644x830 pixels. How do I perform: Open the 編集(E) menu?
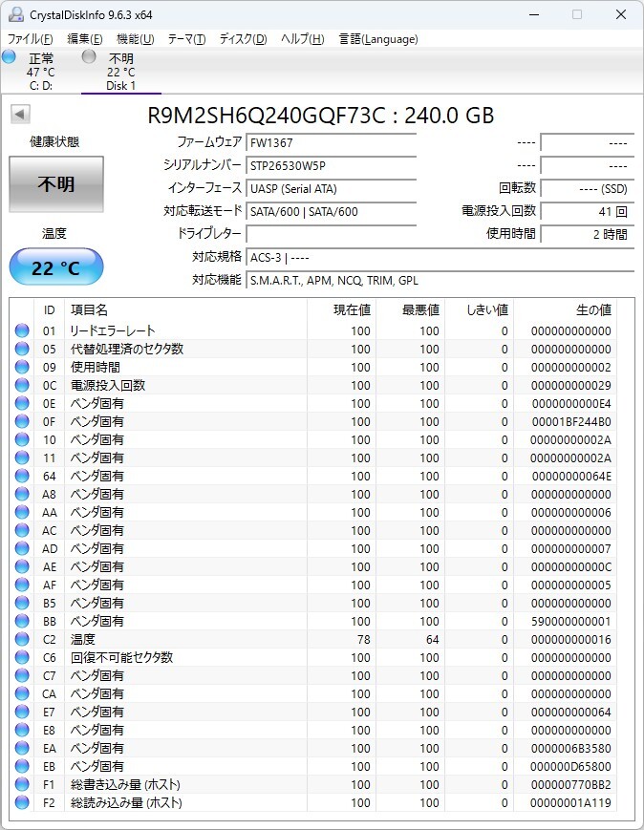85,39
